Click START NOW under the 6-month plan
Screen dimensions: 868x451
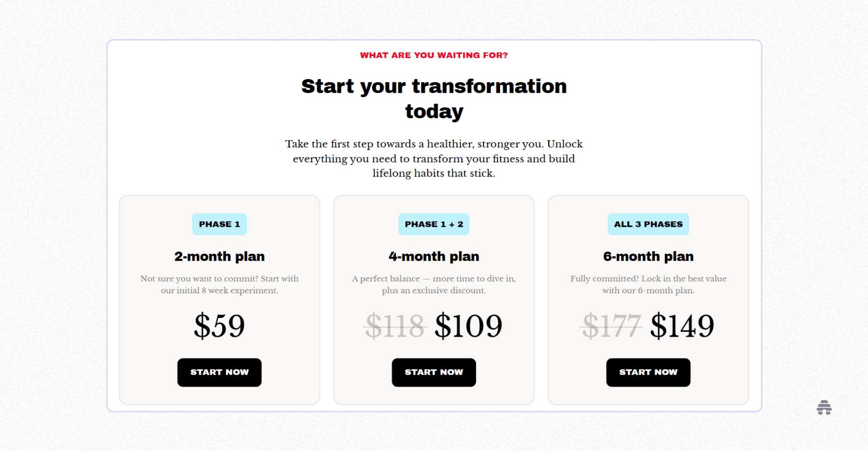(648, 372)
